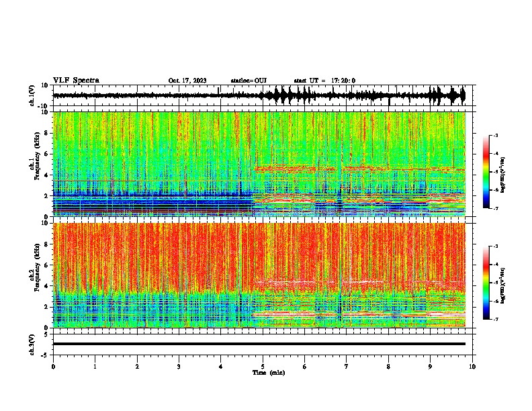Click the ch.1 spectrogram color scale bar

(486, 172)
